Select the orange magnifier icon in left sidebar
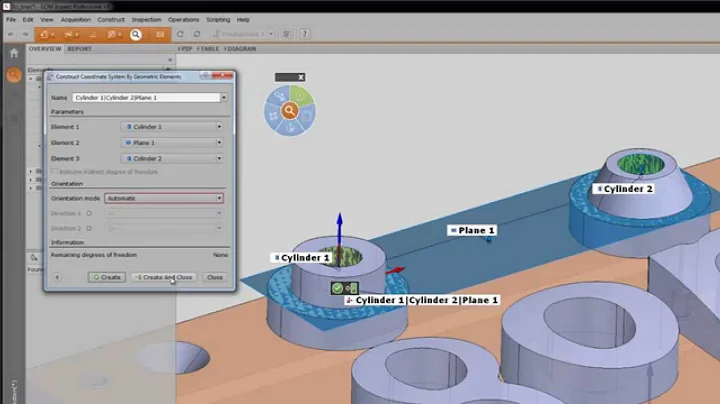 tap(14, 75)
